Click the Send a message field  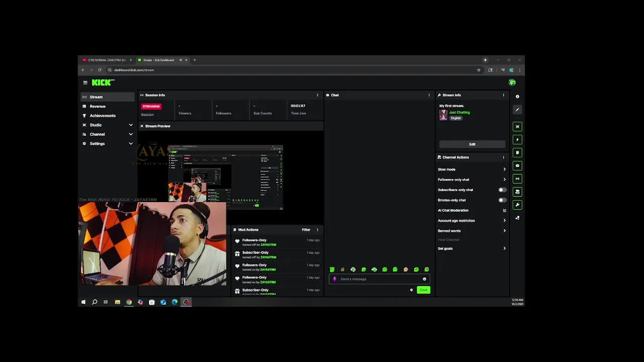tap(380, 279)
